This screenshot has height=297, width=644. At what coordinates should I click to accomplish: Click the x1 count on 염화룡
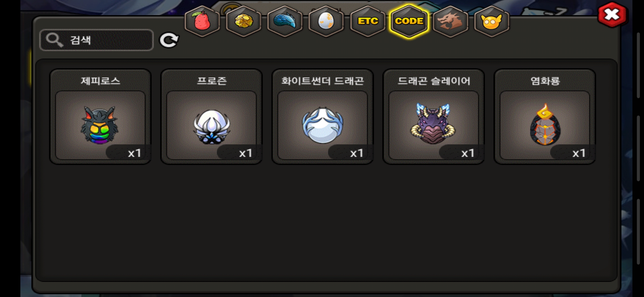tap(579, 153)
